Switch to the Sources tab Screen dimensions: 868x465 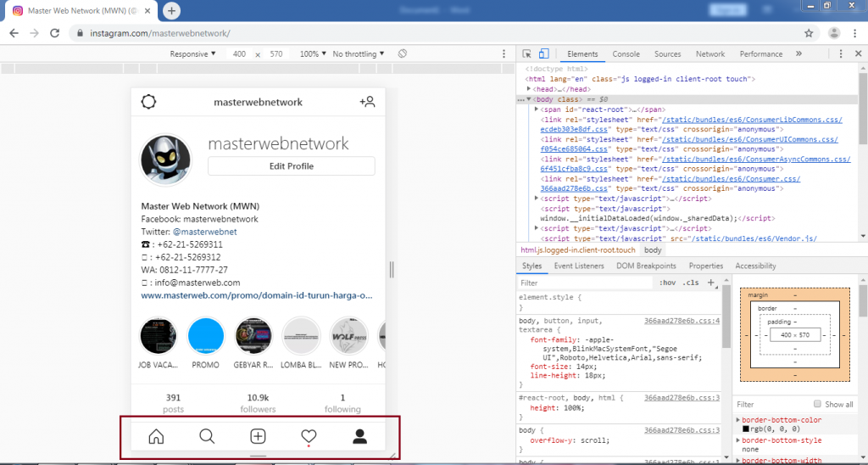click(x=668, y=53)
